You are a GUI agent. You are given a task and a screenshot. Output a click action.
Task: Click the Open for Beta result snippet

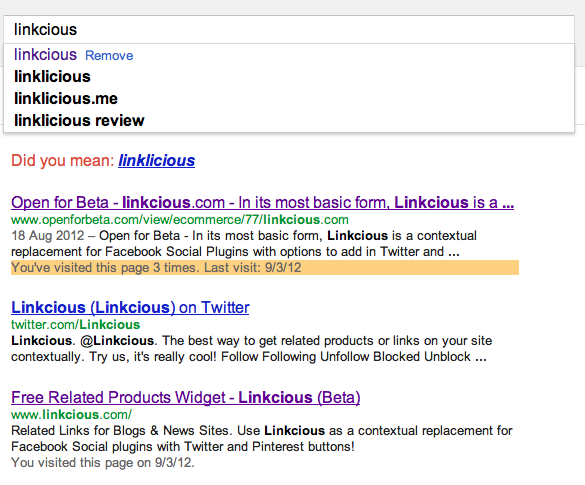244,244
